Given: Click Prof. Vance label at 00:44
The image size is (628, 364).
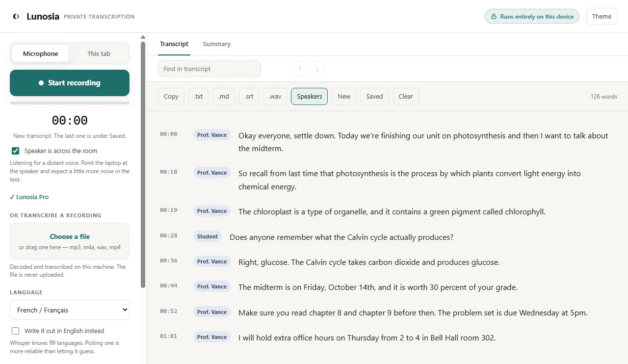Looking at the screenshot, I should tap(212, 286).
